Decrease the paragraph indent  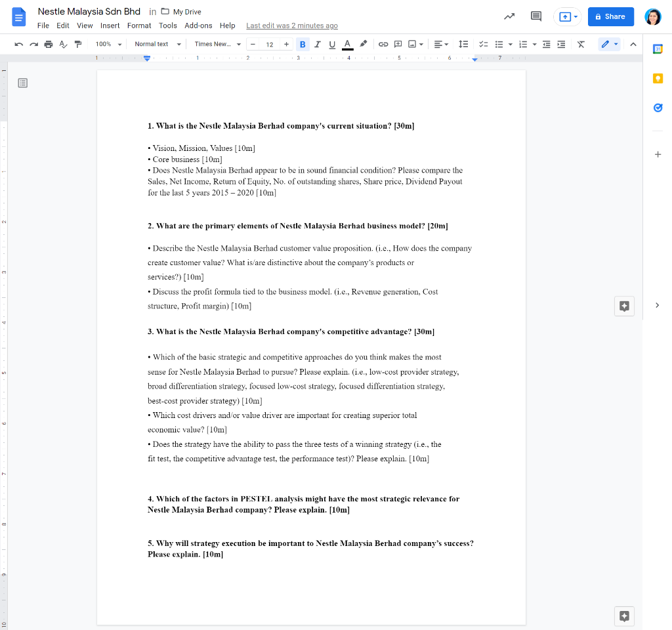click(547, 44)
